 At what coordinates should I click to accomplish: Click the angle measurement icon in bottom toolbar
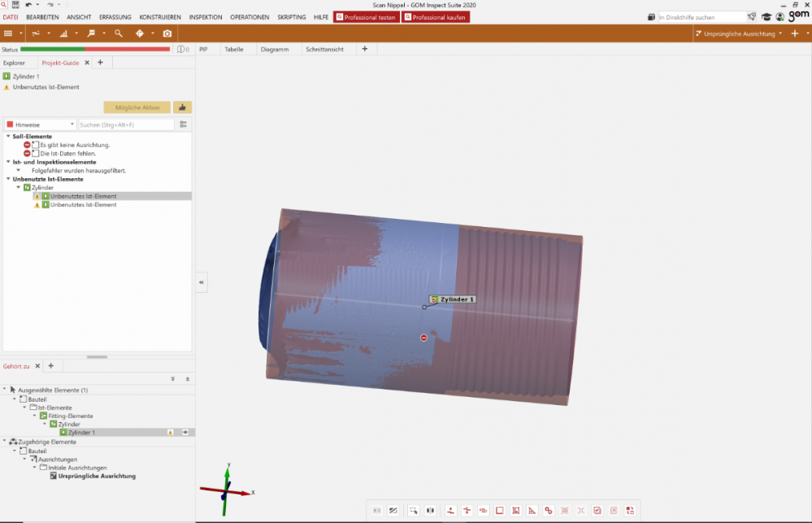532,511
